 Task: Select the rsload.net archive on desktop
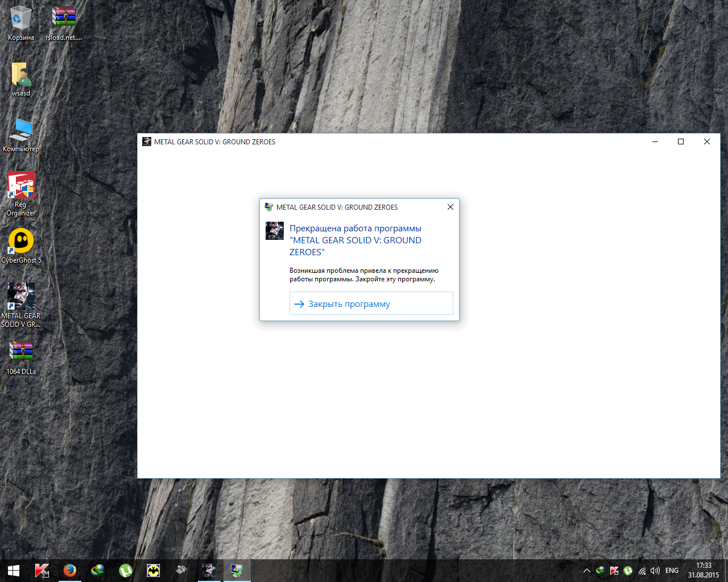point(63,23)
